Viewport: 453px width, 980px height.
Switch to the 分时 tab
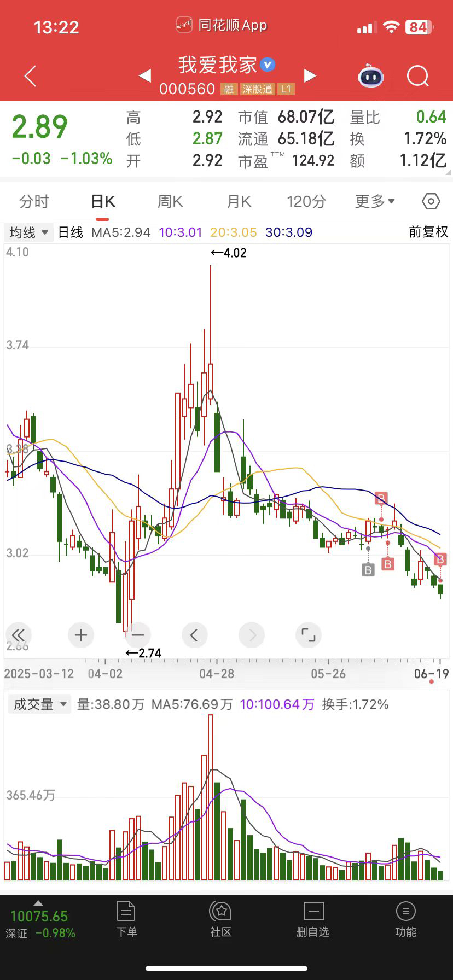tap(34, 202)
